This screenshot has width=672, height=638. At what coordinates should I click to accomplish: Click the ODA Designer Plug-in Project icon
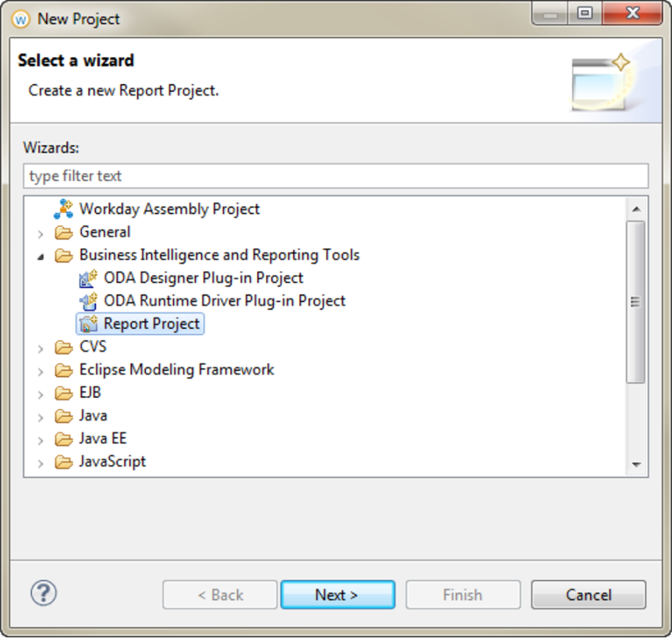tap(88, 279)
